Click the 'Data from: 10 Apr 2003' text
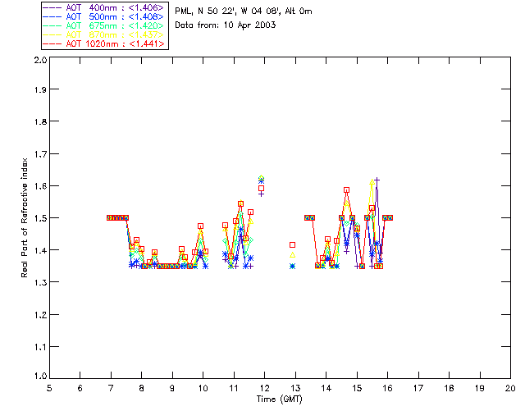Viewport: 525px width, 420px height. pos(226,25)
